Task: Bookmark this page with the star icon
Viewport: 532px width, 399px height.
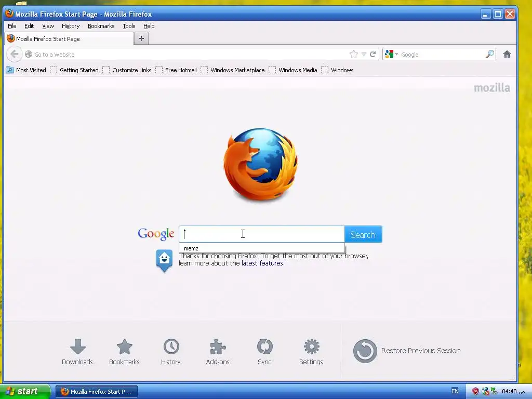Action: pos(353,54)
